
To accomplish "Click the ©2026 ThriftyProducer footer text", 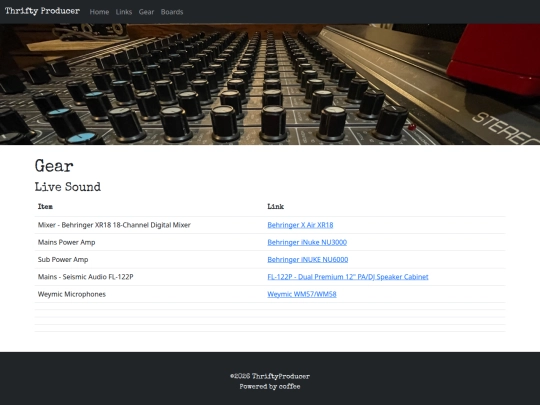I will [270, 376].
